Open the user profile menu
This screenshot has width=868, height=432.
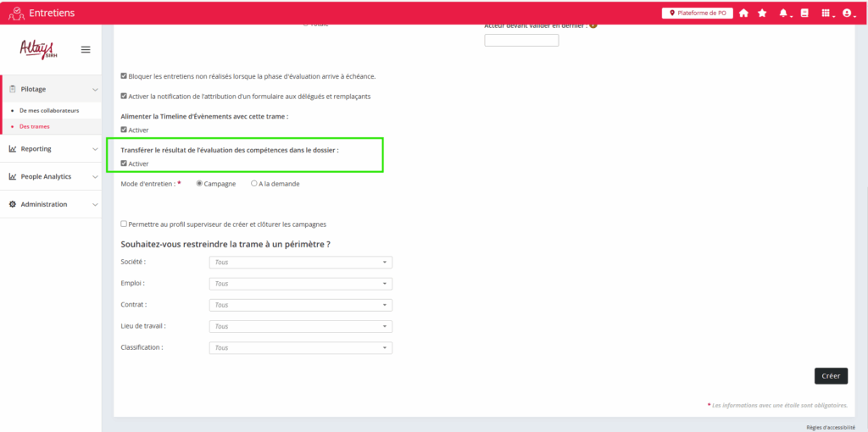tap(847, 14)
